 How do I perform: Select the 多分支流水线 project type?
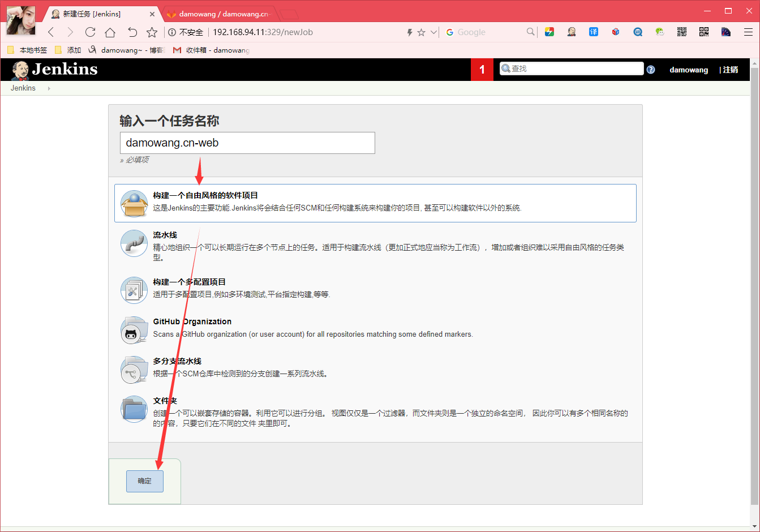tap(375, 369)
